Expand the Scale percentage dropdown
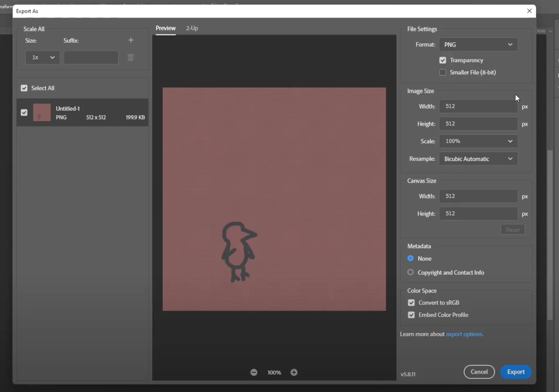 (x=478, y=141)
